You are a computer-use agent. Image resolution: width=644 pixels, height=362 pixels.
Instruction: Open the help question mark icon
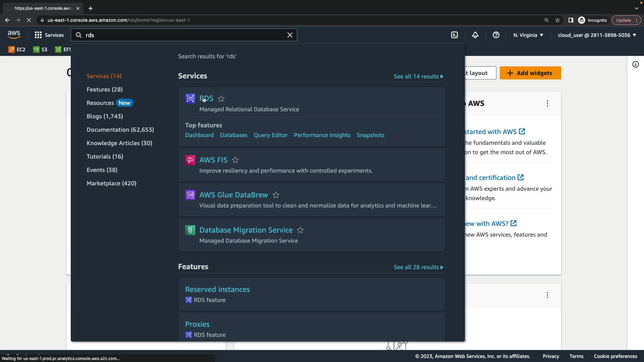pos(496,35)
